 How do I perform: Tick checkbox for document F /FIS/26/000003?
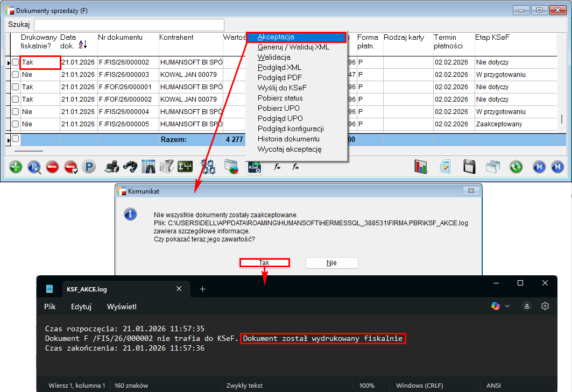tap(16, 75)
